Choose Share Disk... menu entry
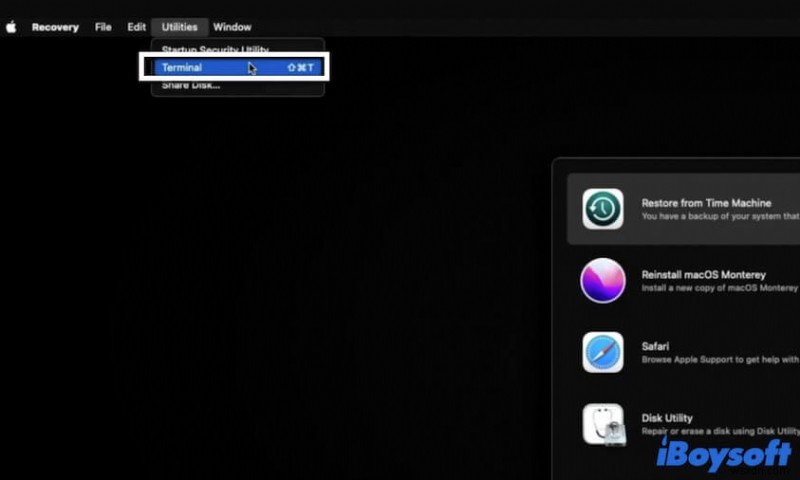Viewport: 800px width, 480px height. pos(191,85)
